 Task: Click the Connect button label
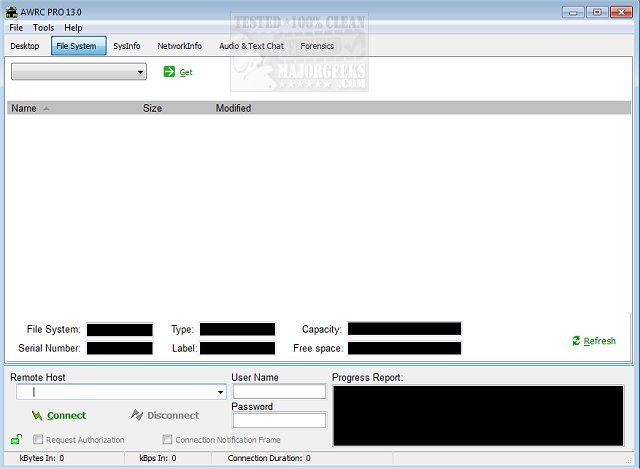coord(67,416)
